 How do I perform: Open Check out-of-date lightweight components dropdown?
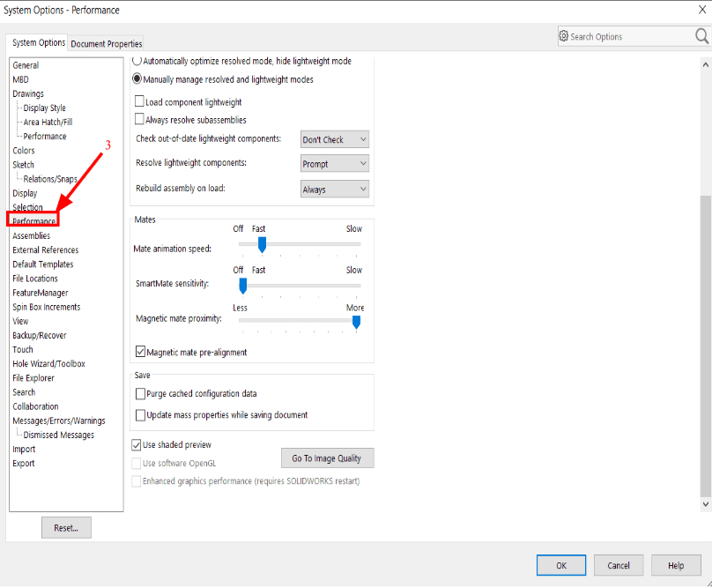point(335,139)
